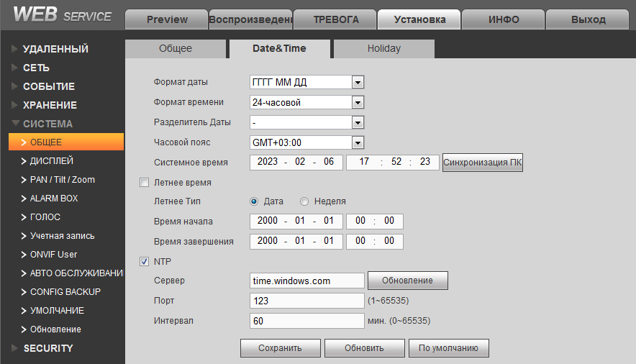The width and height of the screenshot is (636, 364).
Task: Open the Часовой пояс dropdown
Action: tap(306, 142)
